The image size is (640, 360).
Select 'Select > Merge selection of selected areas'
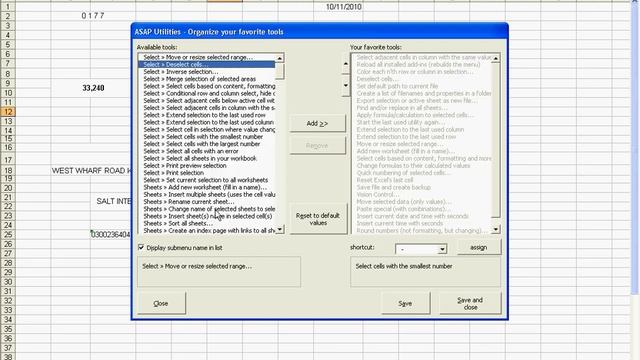pyautogui.click(x=207, y=79)
